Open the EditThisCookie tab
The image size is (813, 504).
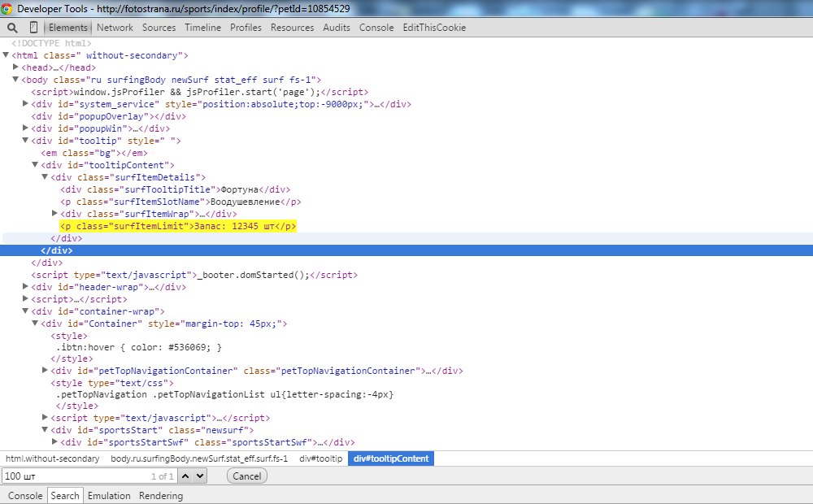[434, 28]
